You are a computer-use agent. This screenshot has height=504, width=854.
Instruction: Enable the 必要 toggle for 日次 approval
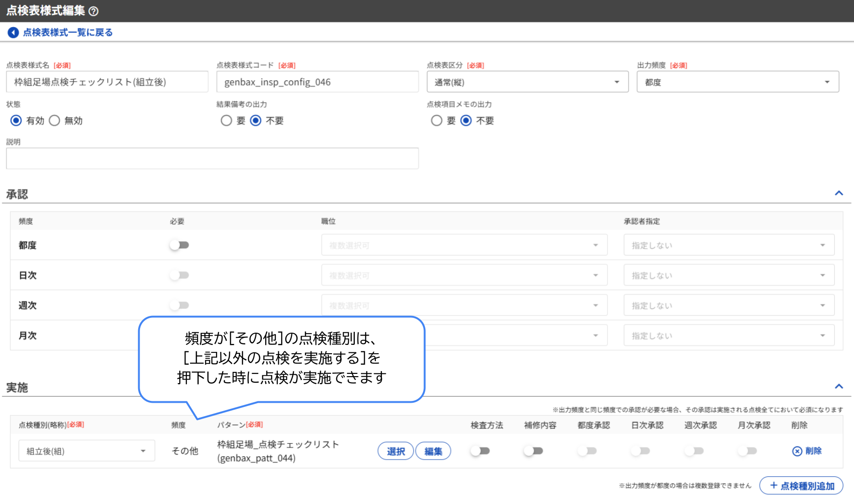coord(179,275)
